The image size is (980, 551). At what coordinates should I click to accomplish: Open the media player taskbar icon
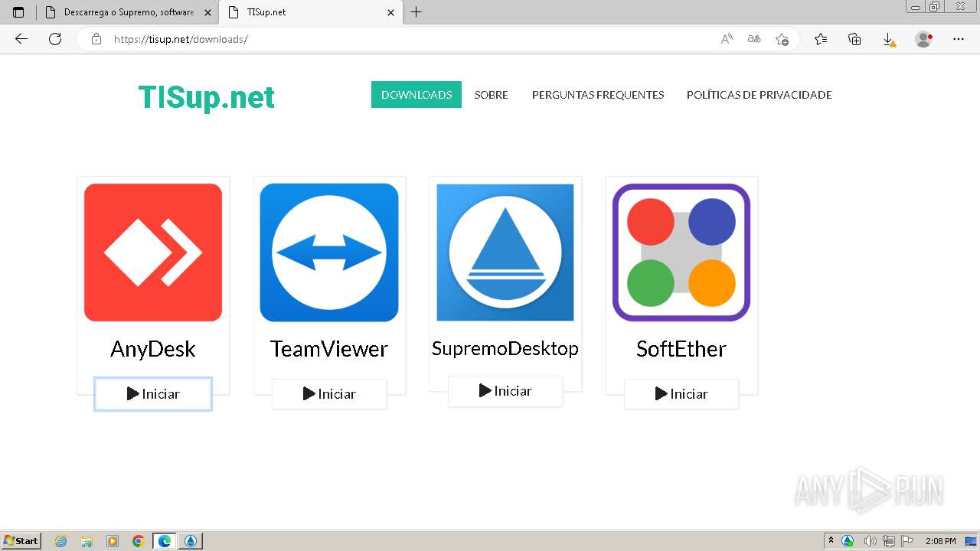tap(113, 541)
